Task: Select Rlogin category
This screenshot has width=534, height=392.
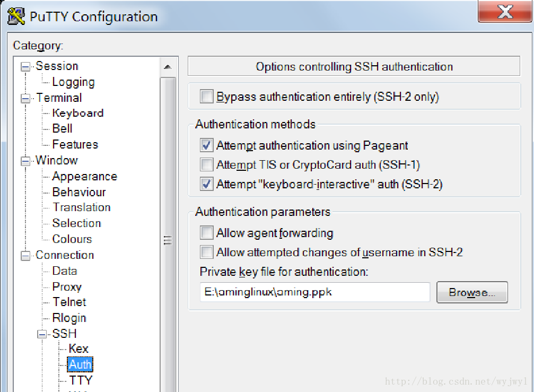Action: 69,318
